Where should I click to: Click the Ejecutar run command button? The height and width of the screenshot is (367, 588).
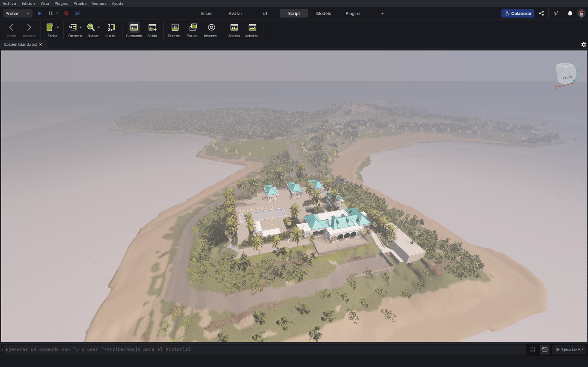[570, 349]
